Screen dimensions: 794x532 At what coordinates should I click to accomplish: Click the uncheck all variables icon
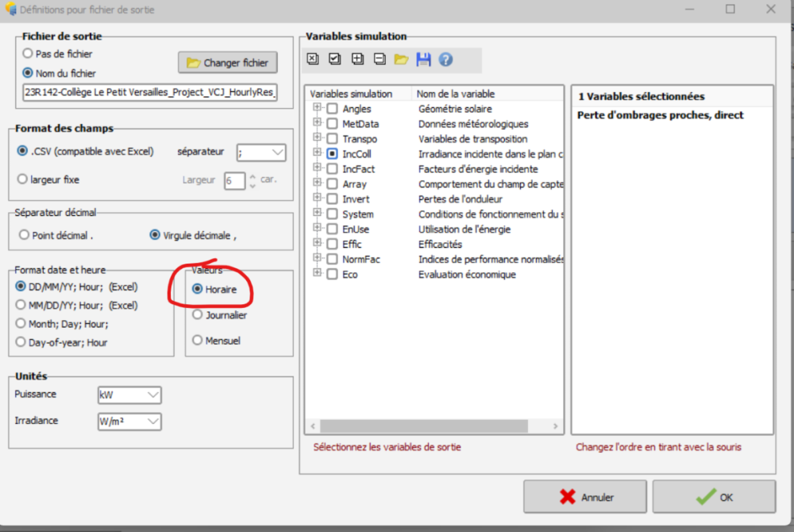click(x=313, y=60)
